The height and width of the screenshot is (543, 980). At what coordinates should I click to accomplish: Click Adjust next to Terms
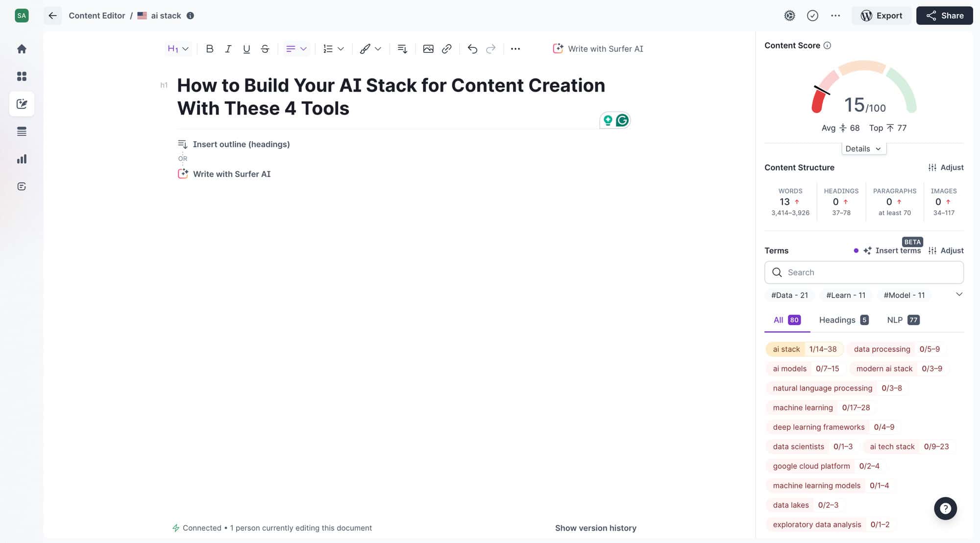click(x=946, y=251)
